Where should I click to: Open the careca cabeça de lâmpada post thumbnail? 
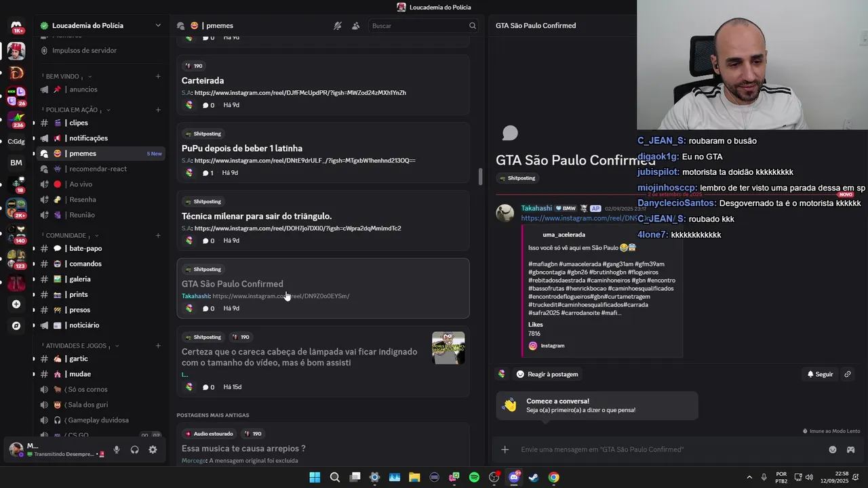click(448, 348)
